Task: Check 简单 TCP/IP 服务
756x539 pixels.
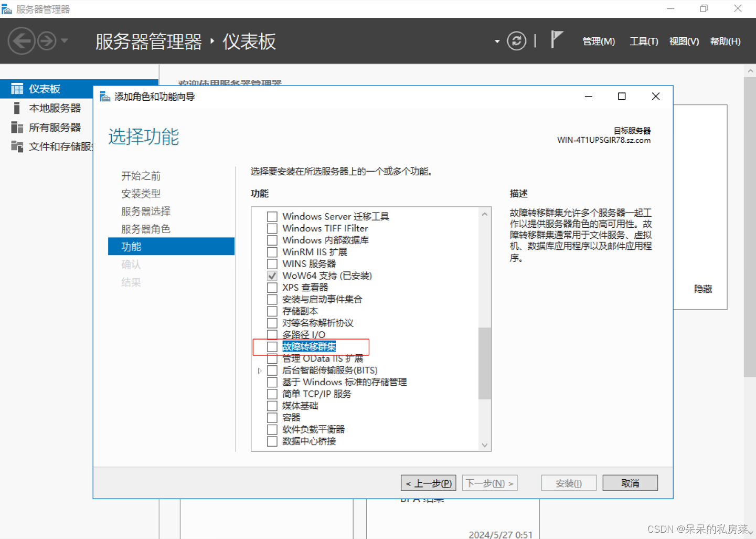Action: (x=272, y=394)
